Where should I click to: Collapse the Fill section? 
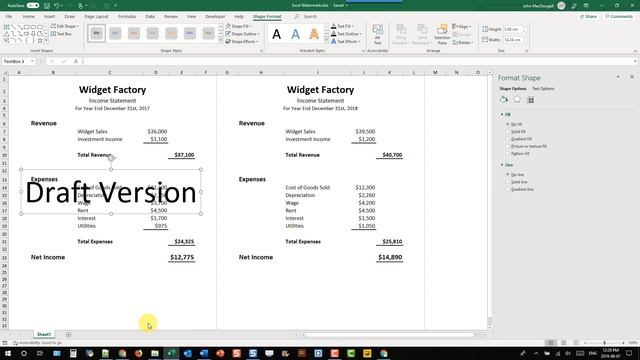(x=506, y=115)
